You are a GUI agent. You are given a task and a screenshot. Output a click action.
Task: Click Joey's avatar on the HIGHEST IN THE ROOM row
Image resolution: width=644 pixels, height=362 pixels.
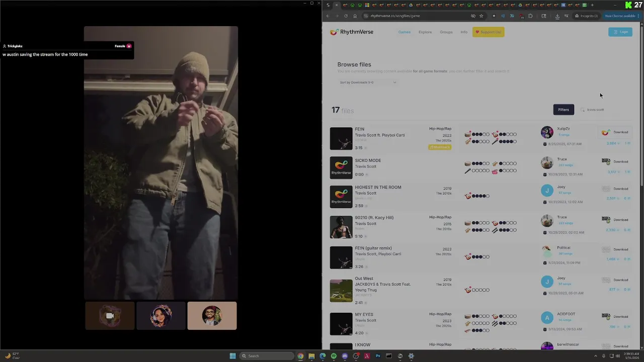(x=547, y=191)
